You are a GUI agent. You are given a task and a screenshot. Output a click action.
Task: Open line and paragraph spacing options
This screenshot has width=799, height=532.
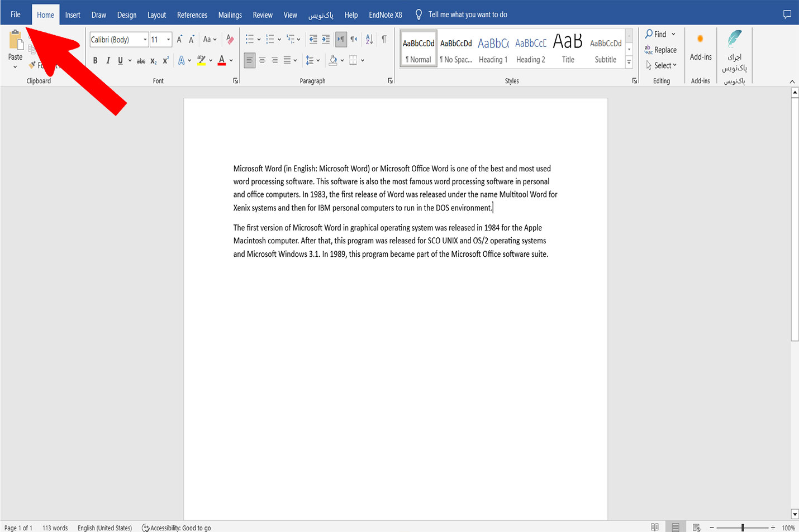coord(310,60)
